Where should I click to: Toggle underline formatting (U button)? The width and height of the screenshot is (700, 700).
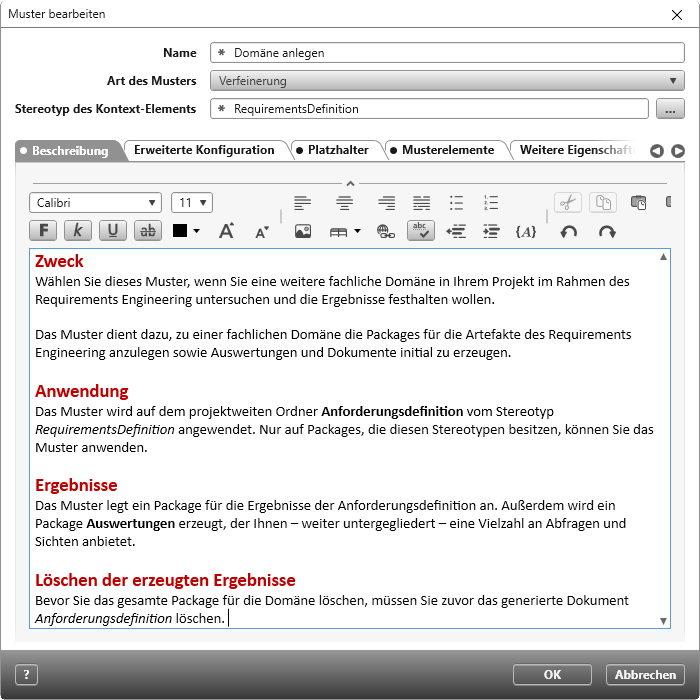pyautogui.click(x=113, y=231)
